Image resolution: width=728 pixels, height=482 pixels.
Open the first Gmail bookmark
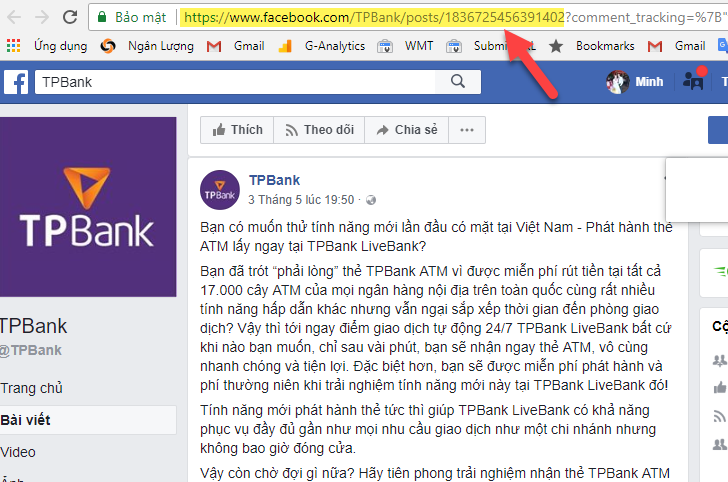(249, 46)
